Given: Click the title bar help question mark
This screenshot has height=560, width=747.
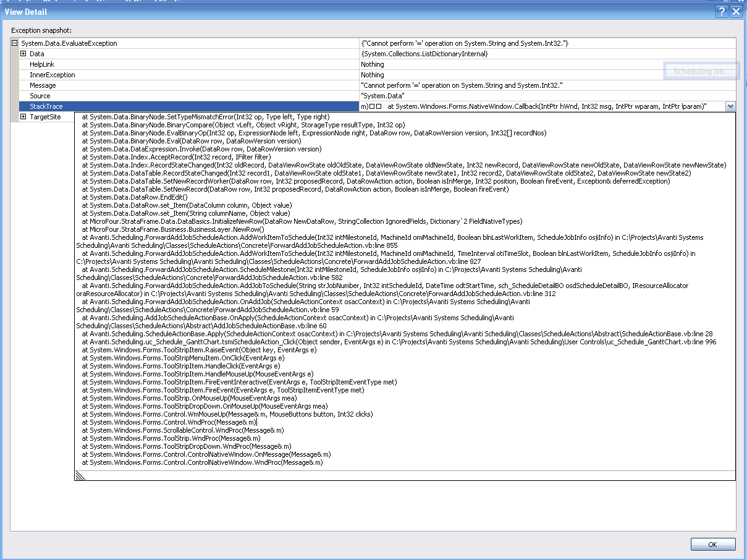Looking at the screenshot, I should [x=721, y=12].
